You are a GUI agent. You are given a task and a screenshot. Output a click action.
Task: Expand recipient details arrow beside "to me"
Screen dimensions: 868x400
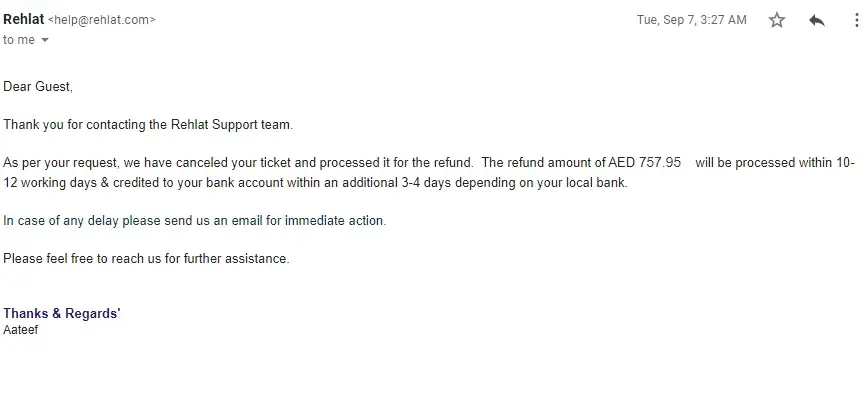coord(45,40)
